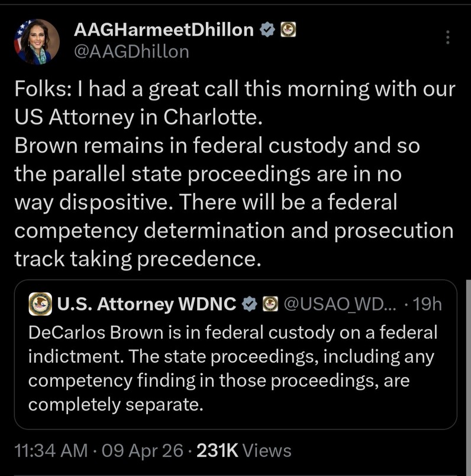Open quoted post about DeCarlos Brown

click(235, 368)
